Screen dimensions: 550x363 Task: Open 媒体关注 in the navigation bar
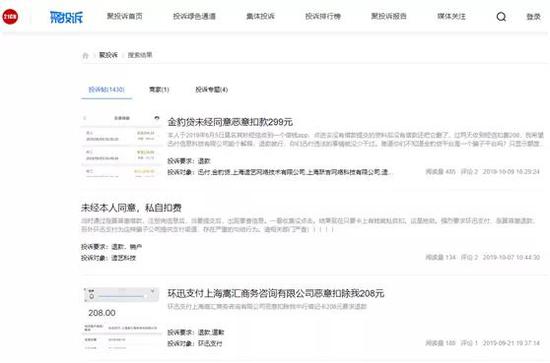451,16
